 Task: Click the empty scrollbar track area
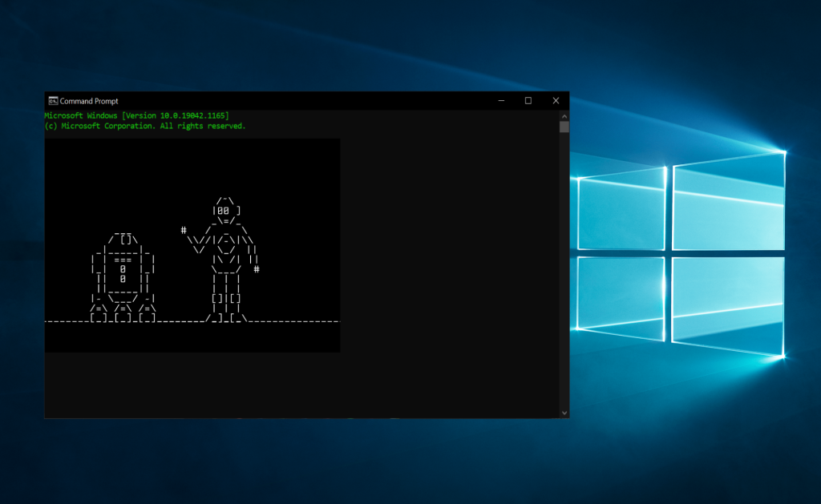564,280
